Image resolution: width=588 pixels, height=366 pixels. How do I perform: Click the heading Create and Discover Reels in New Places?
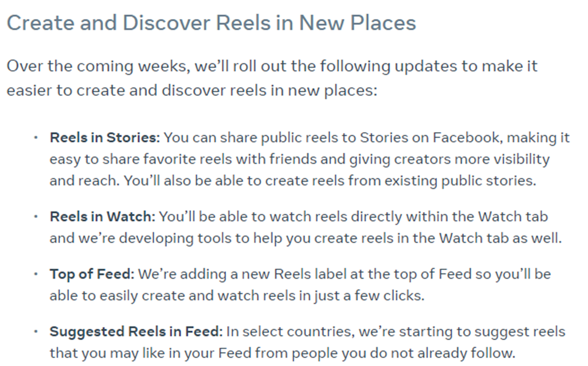click(x=212, y=23)
